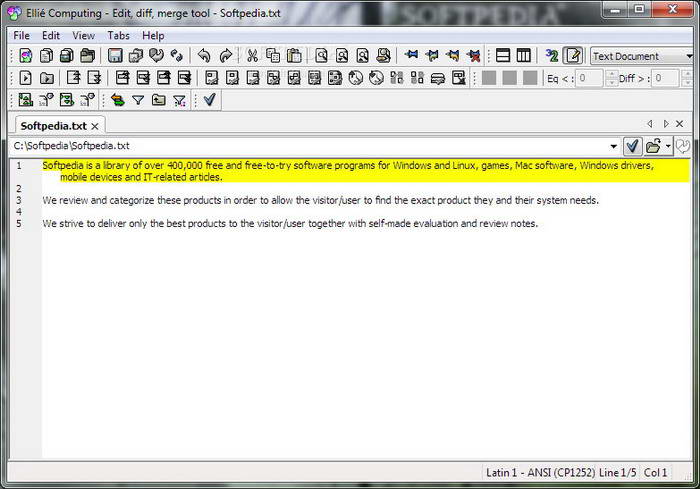Redo the last undone edit
The image size is (700, 489).
click(225, 56)
